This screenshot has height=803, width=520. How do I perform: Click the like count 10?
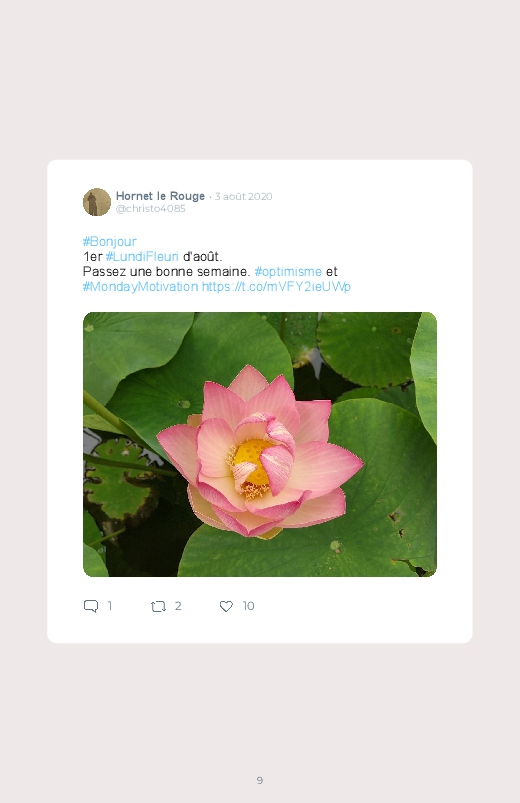[x=248, y=606]
